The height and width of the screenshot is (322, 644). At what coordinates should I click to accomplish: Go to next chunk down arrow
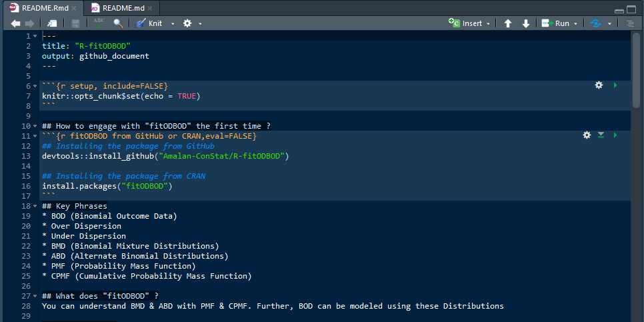(526, 23)
